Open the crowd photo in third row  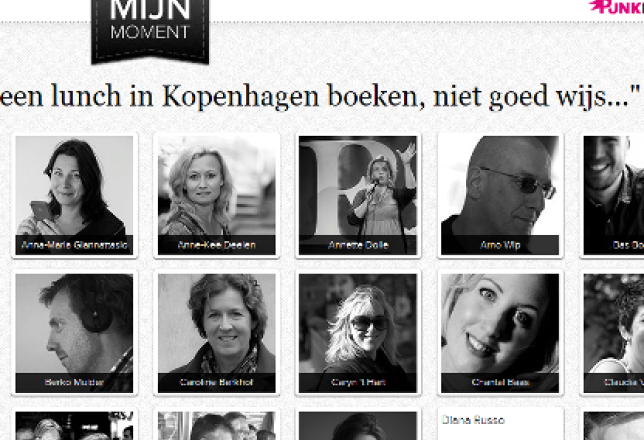pyautogui.click(x=74, y=426)
